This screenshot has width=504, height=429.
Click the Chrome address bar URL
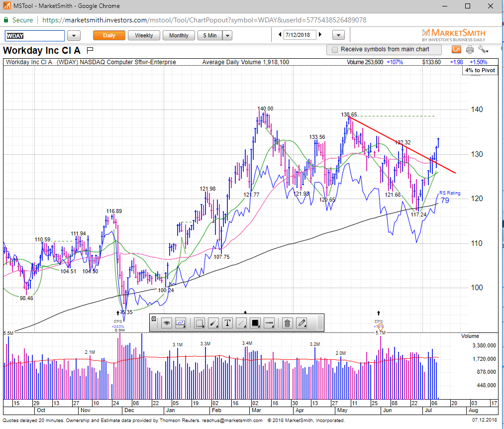(x=204, y=20)
